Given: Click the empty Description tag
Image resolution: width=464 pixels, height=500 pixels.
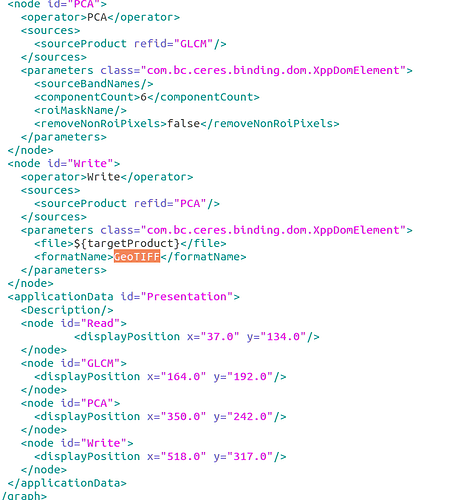Looking at the screenshot, I should pyautogui.click(x=67, y=310).
